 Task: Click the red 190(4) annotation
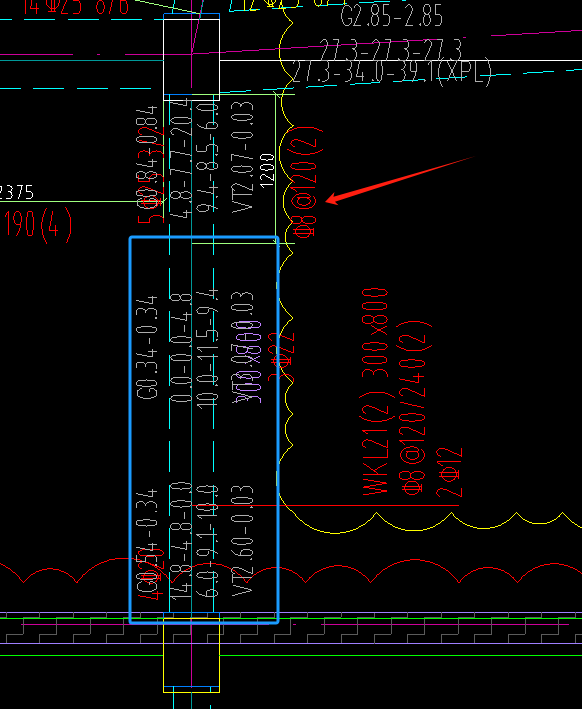tap(38, 225)
